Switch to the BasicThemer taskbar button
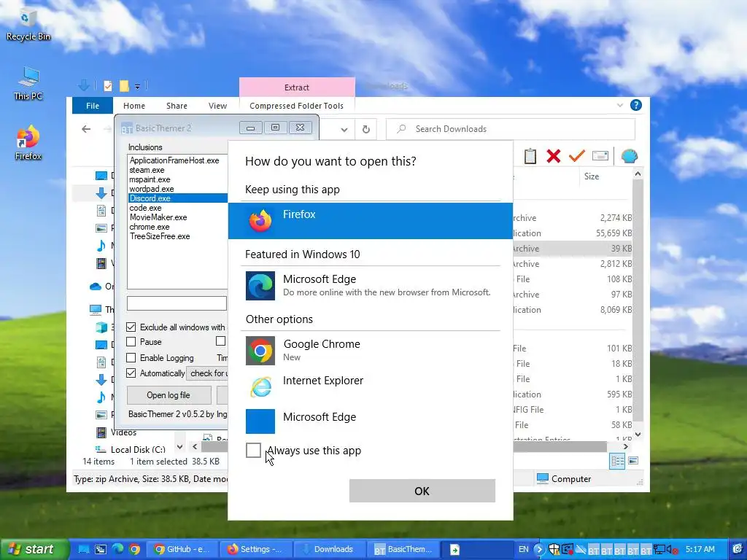The height and width of the screenshot is (560, 747). coord(403,549)
